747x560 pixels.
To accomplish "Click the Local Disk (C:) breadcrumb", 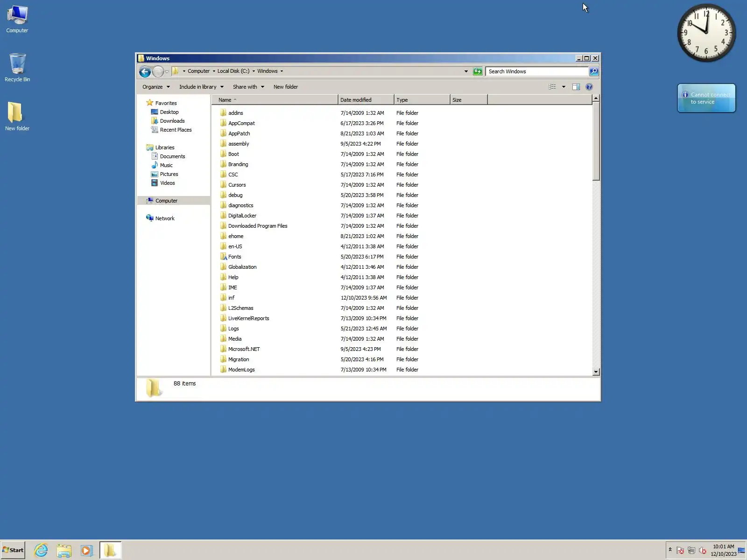I will (x=233, y=71).
